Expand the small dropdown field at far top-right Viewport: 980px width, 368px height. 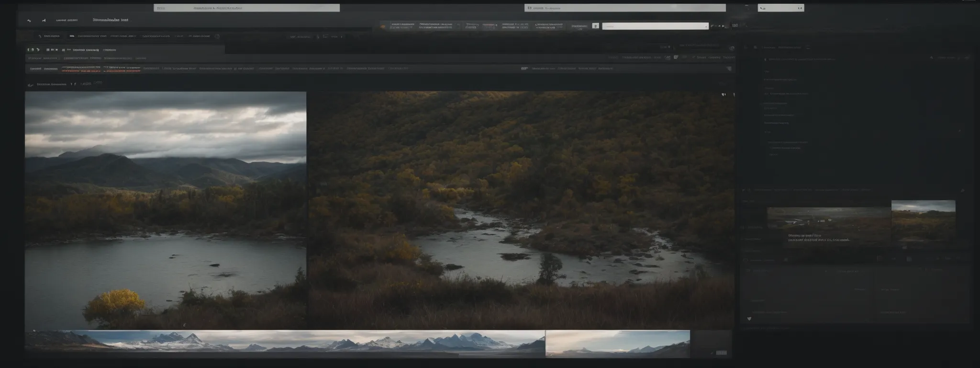780,8
